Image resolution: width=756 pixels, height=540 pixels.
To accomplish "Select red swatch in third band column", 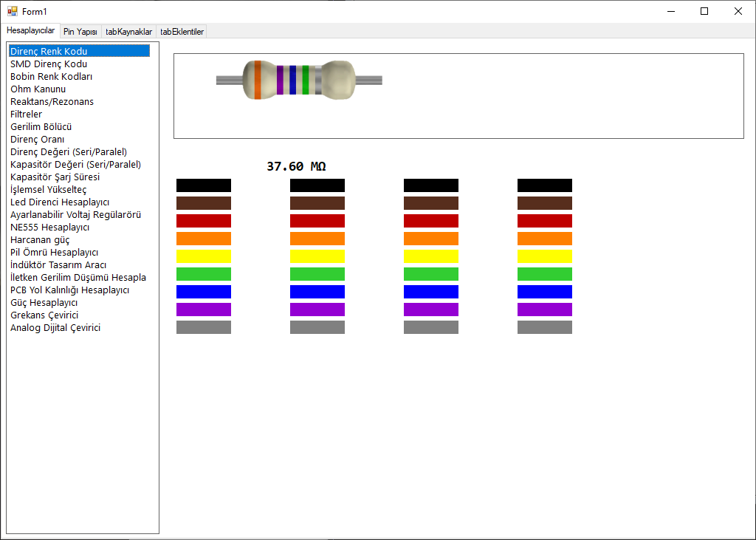I will 431,221.
